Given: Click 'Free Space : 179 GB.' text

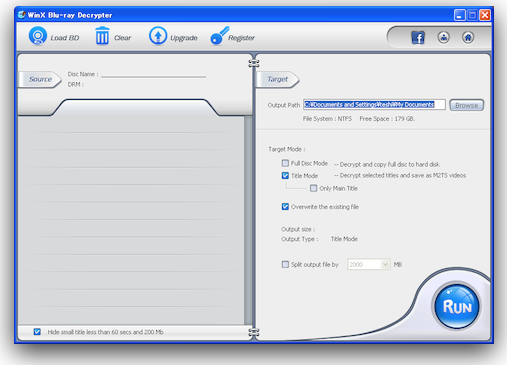Looking at the screenshot, I should click(387, 119).
